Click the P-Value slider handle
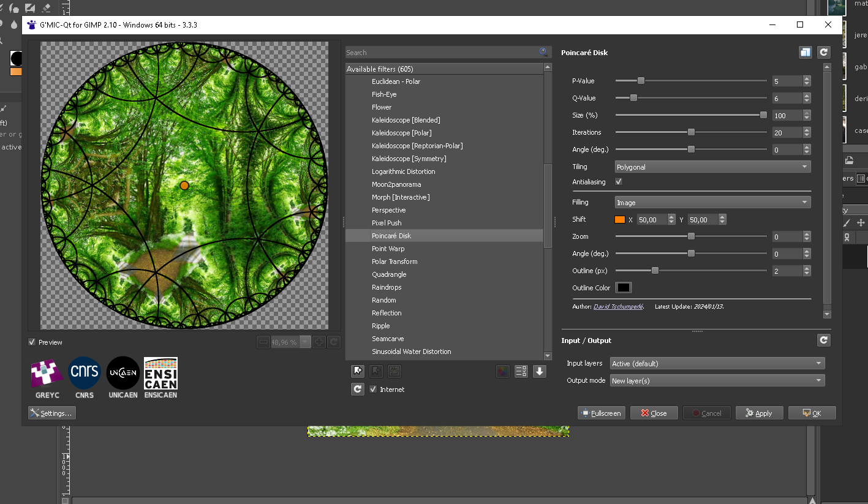868x504 pixels. [641, 81]
